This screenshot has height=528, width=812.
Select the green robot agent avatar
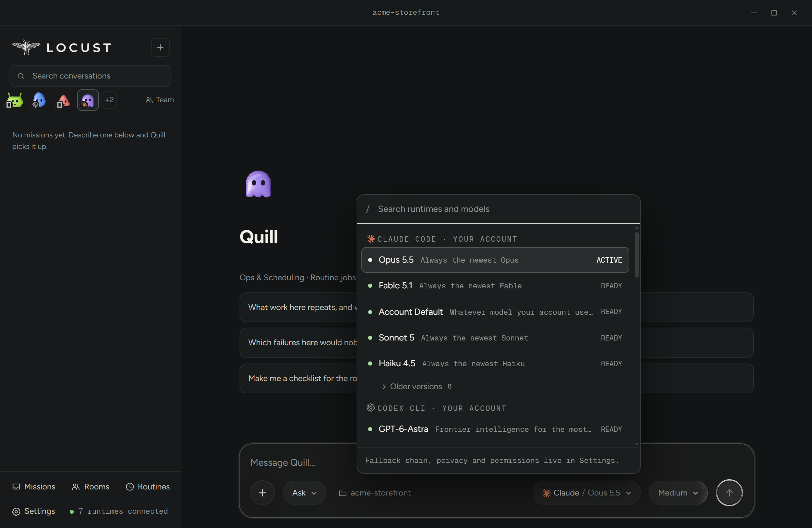15,100
